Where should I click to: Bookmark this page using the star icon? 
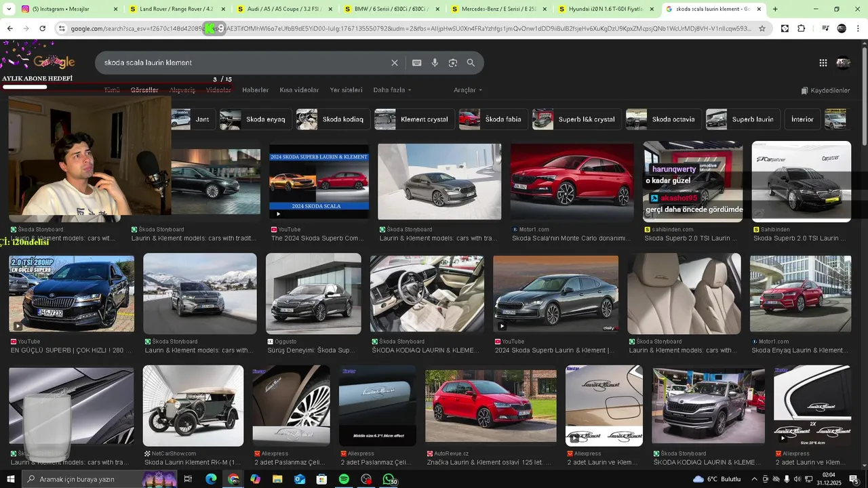762,28
